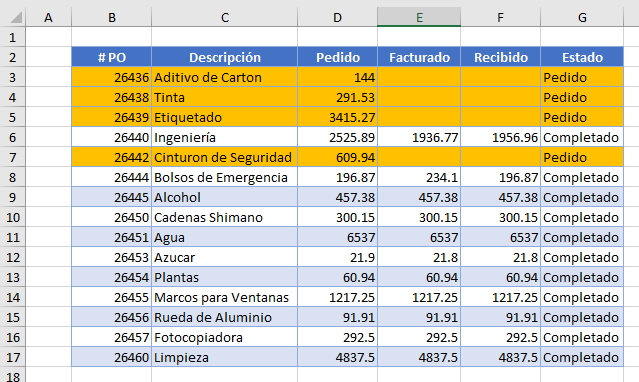Select the value 234.1

pyautogui.click(x=419, y=177)
